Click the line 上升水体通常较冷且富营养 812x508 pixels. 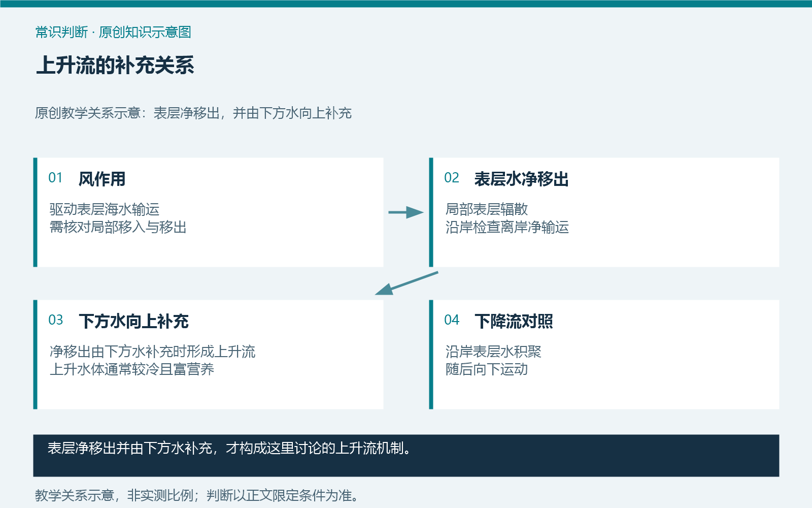coord(132,369)
